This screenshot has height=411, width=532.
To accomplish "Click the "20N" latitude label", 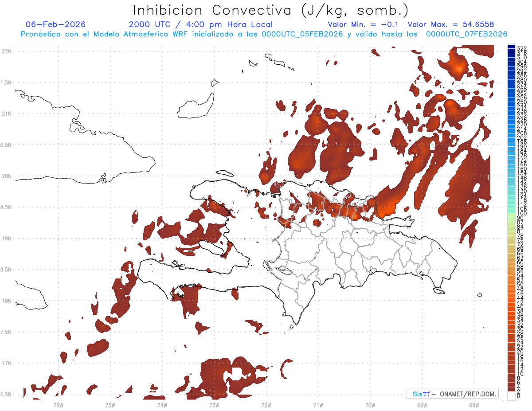I will tap(7, 176).
